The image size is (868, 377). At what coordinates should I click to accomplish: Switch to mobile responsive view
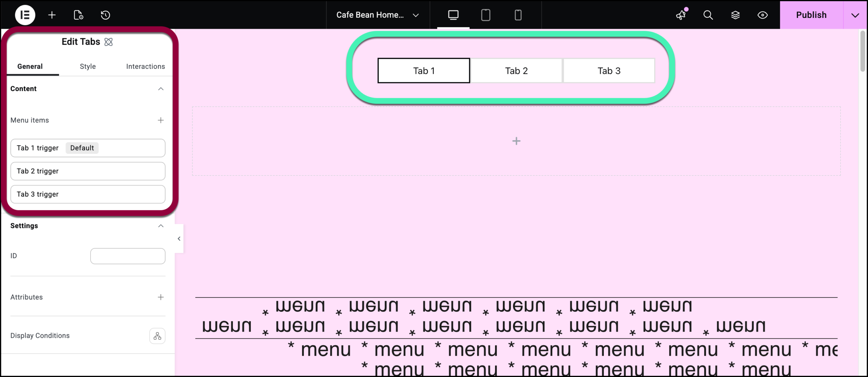tap(518, 15)
